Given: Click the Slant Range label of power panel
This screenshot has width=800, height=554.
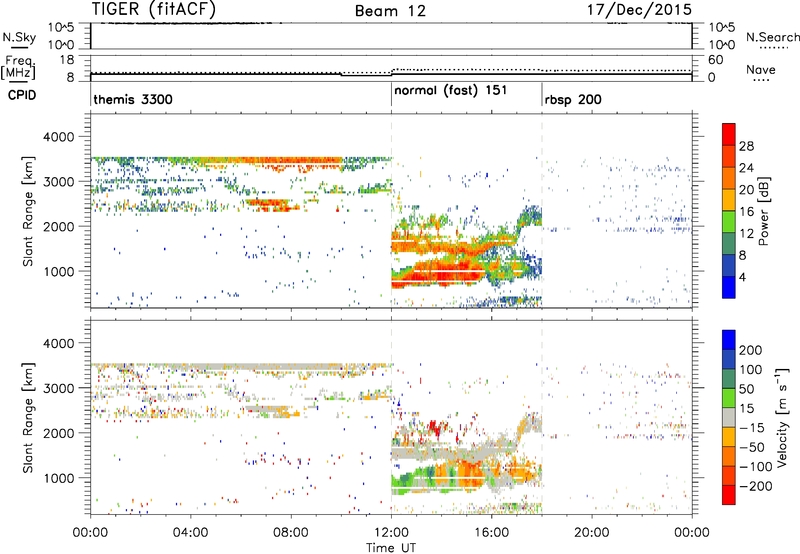Looking at the screenshot, I should point(28,211).
